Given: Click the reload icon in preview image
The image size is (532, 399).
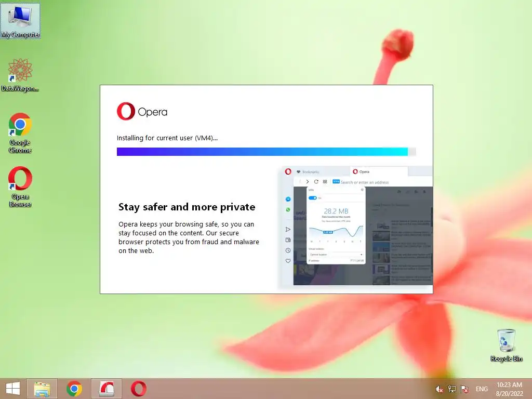Looking at the screenshot, I should pos(316,182).
